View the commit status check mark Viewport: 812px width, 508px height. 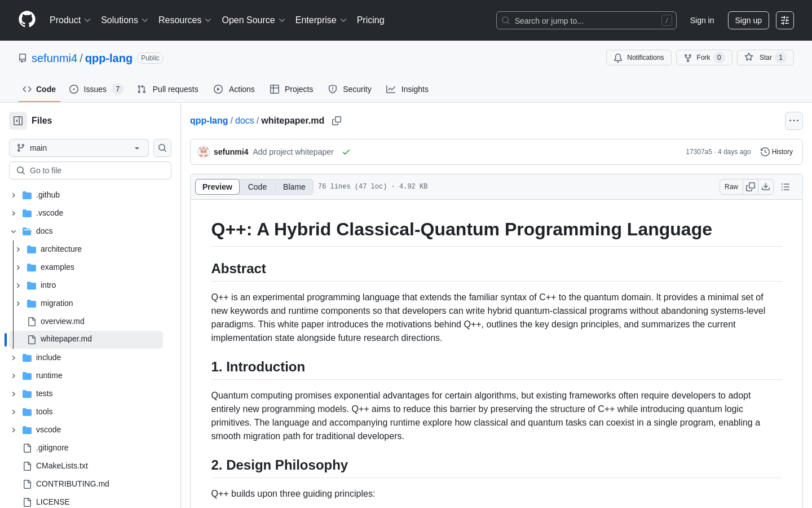[x=346, y=152]
